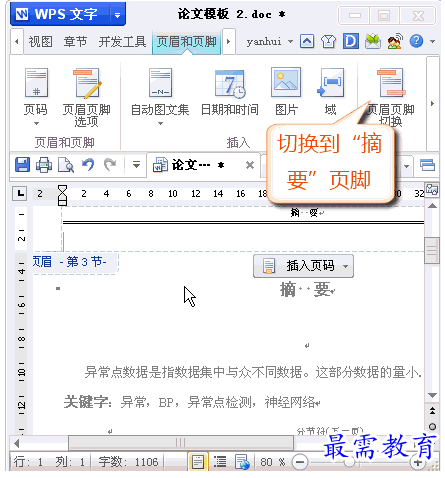Click the zoom slider handle

click(x=349, y=462)
